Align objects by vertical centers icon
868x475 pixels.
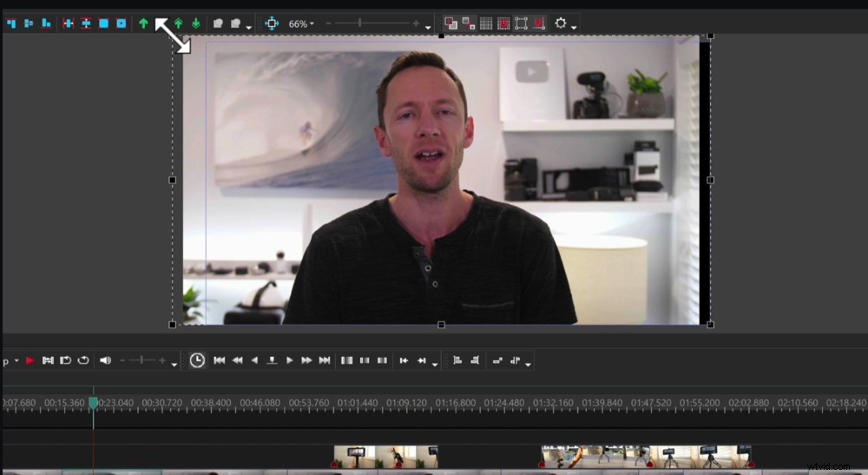click(x=29, y=23)
